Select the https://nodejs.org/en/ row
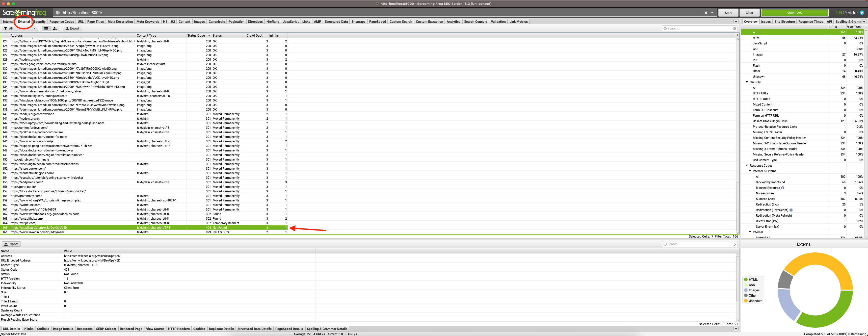868x336 pixels. 144,60
